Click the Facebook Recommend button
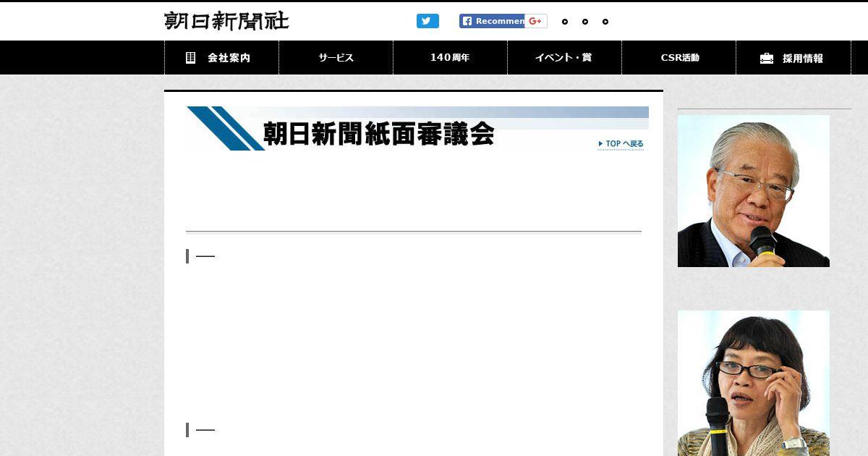This screenshot has height=456, width=868. pyautogui.click(x=492, y=21)
